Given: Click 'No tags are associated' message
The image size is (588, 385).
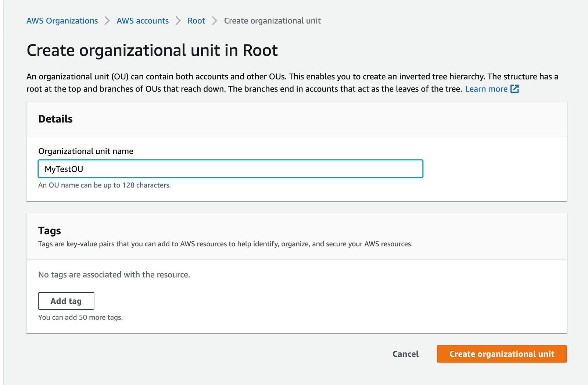Looking at the screenshot, I should [x=114, y=275].
